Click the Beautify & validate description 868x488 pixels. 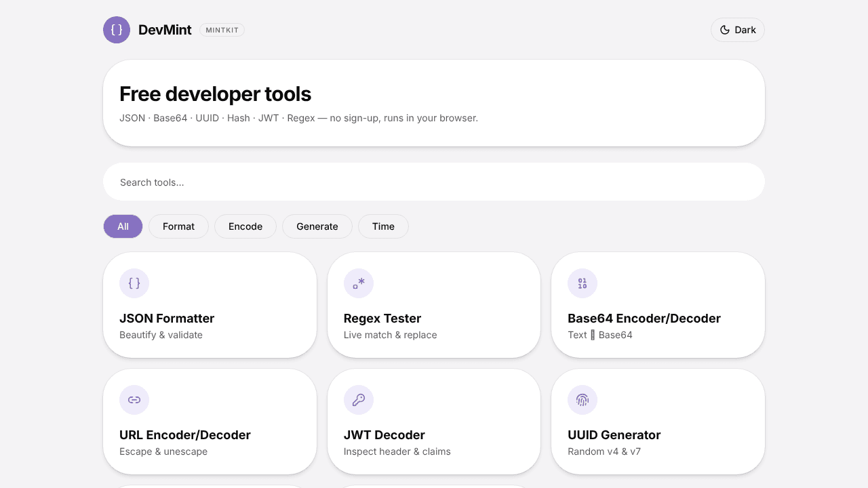point(161,335)
